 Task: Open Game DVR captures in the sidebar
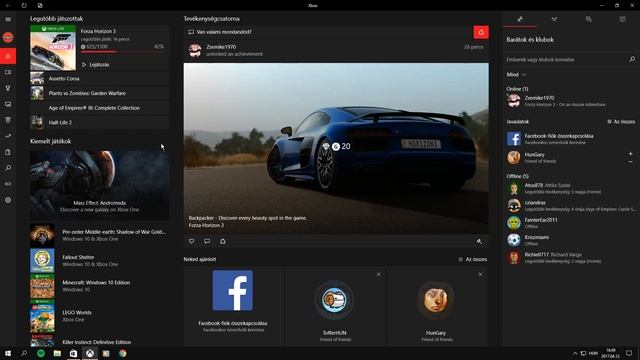[8, 104]
